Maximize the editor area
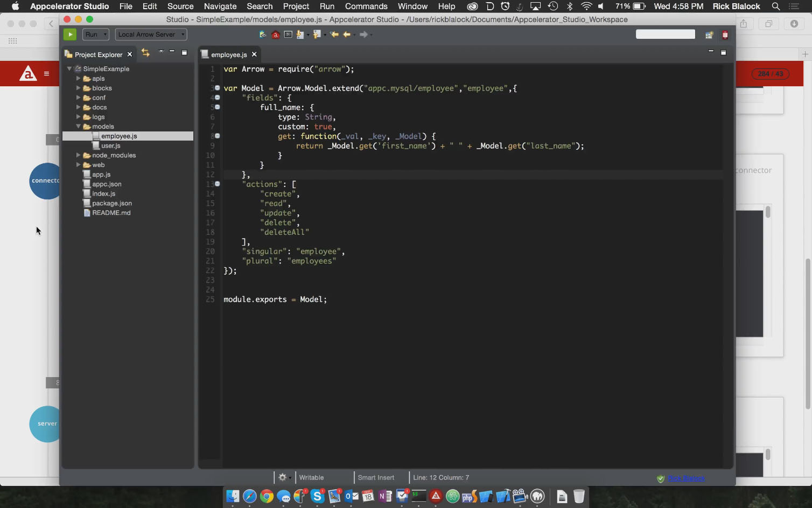812x508 pixels. pyautogui.click(x=723, y=52)
